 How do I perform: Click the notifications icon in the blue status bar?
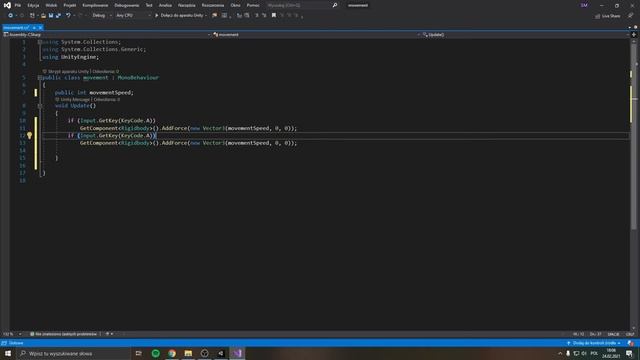[x=631, y=343]
